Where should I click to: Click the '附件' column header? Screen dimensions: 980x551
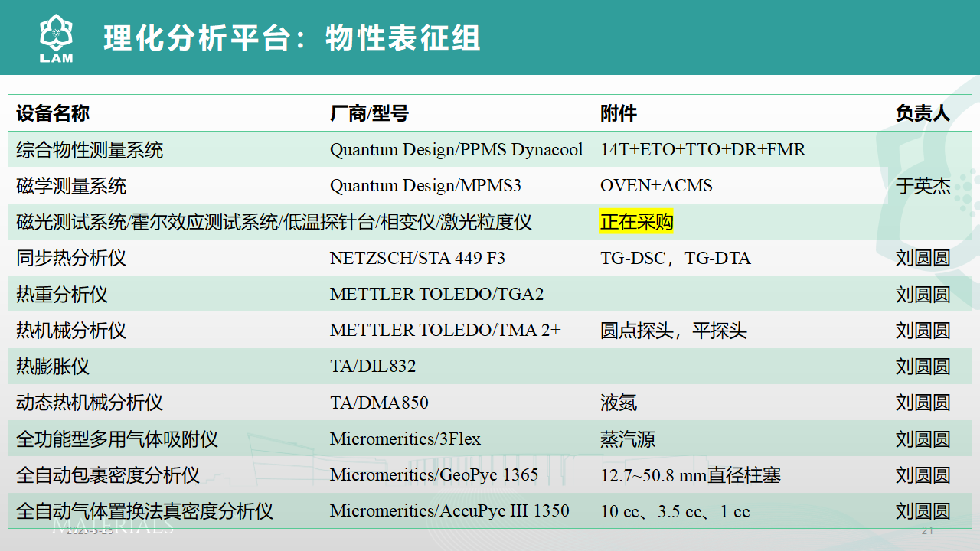(x=619, y=113)
